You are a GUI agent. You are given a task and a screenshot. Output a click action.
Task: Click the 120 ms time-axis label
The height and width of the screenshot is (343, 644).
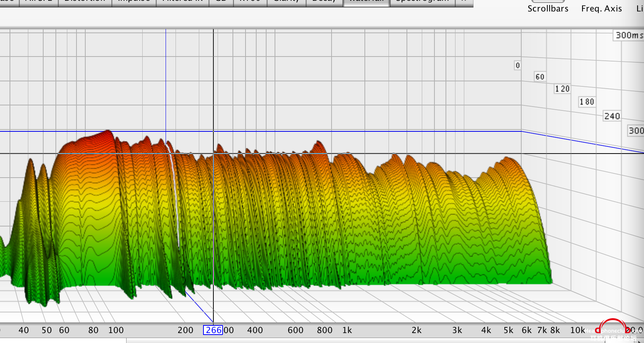tap(562, 89)
